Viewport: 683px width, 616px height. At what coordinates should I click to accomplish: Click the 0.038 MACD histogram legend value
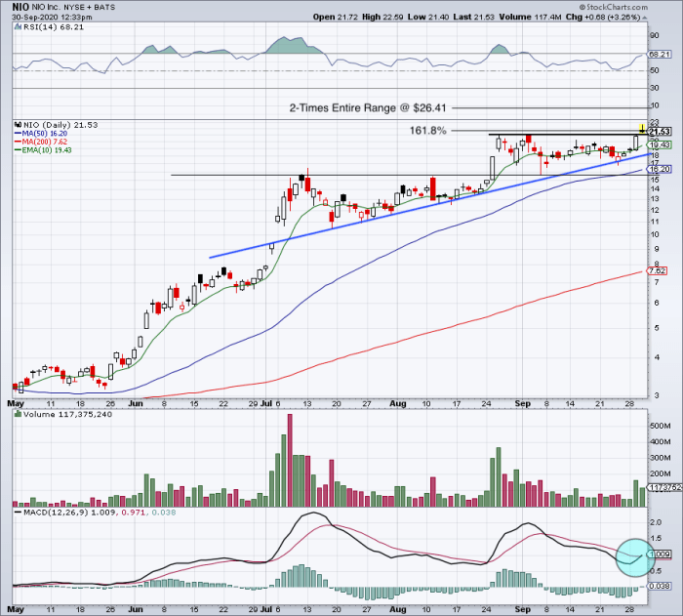pos(162,513)
